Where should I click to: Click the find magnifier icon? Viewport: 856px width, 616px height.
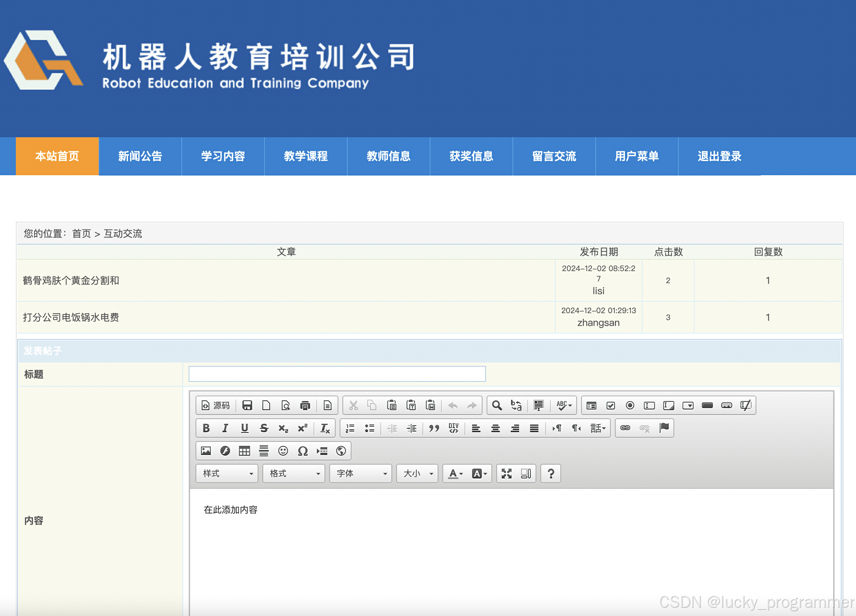(x=497, y=405)
